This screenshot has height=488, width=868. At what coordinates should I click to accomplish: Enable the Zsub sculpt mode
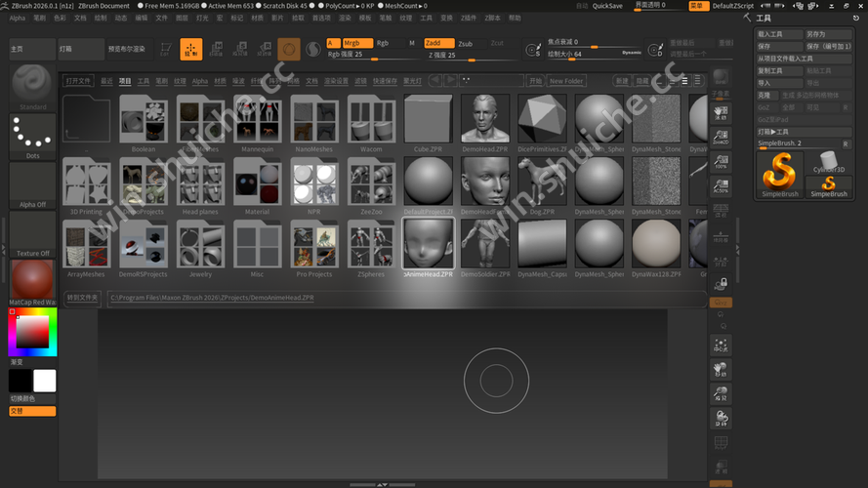465,43
